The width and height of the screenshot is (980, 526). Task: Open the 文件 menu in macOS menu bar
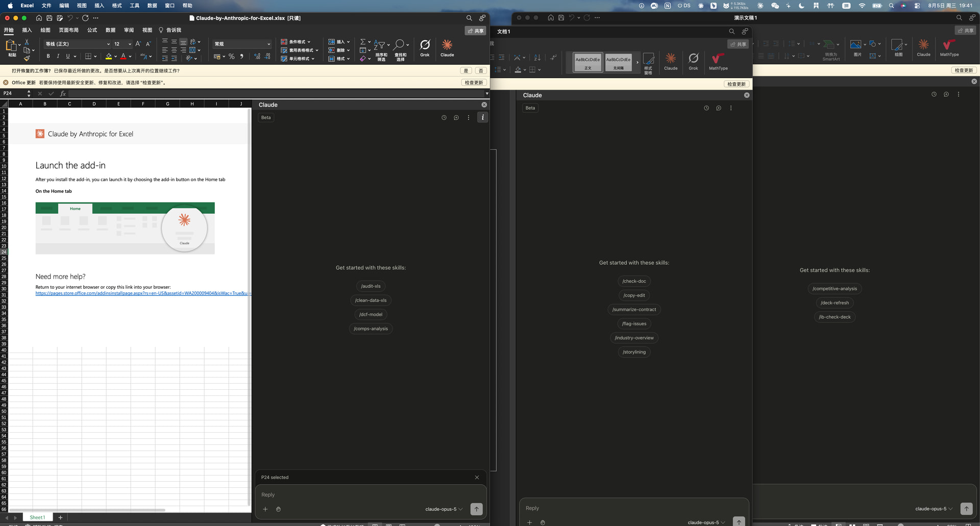click(46, 6)
